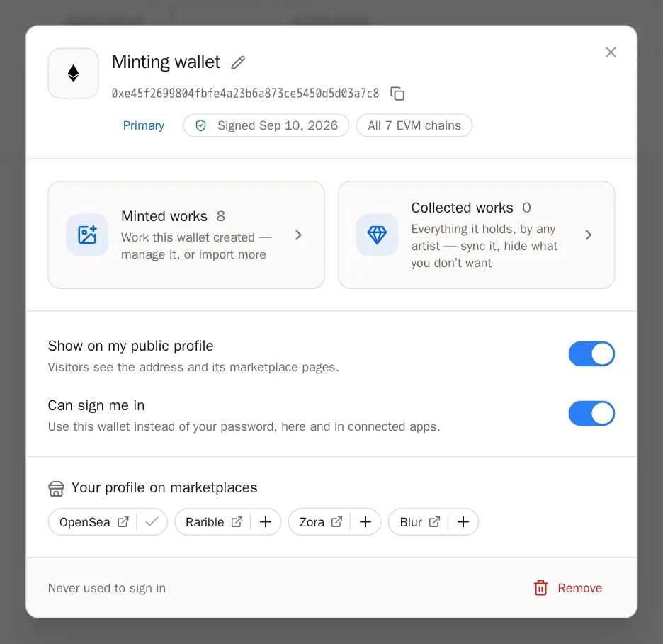Toggle Show on my public profile
The height and width of the screenshot is (644, 663).
(x=591, y=354)
